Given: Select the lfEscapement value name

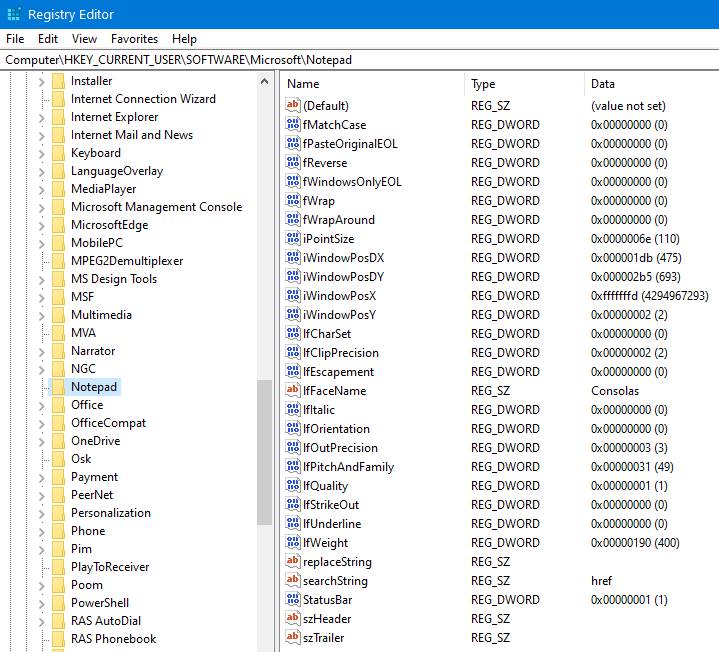Looking at the screenshot, I should click(338, 371).
